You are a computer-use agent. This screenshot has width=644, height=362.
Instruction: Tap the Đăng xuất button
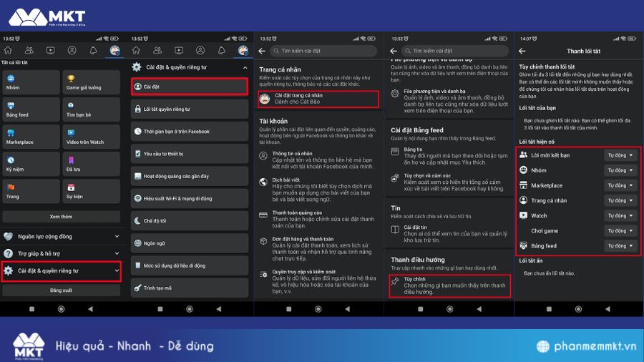(62, 290)
